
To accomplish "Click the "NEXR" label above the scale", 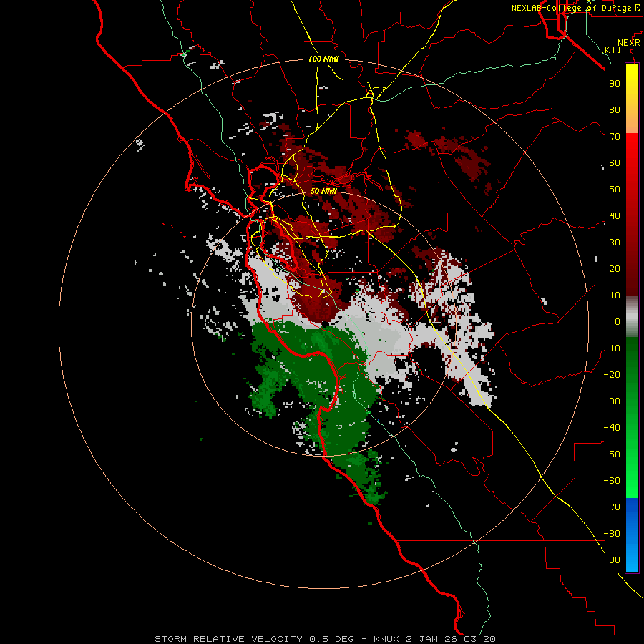I will click(629, 43).
